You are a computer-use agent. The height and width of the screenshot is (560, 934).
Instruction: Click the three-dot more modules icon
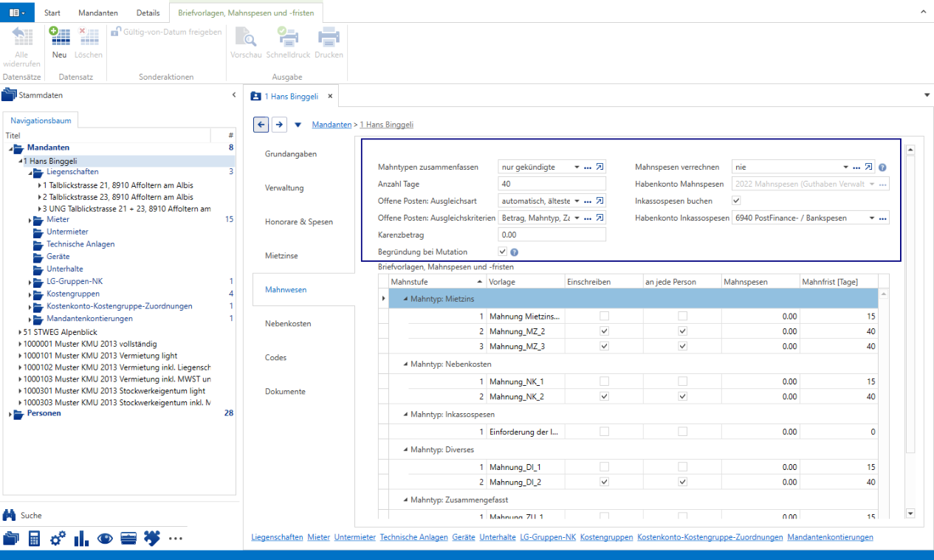(x=175, y=539)
